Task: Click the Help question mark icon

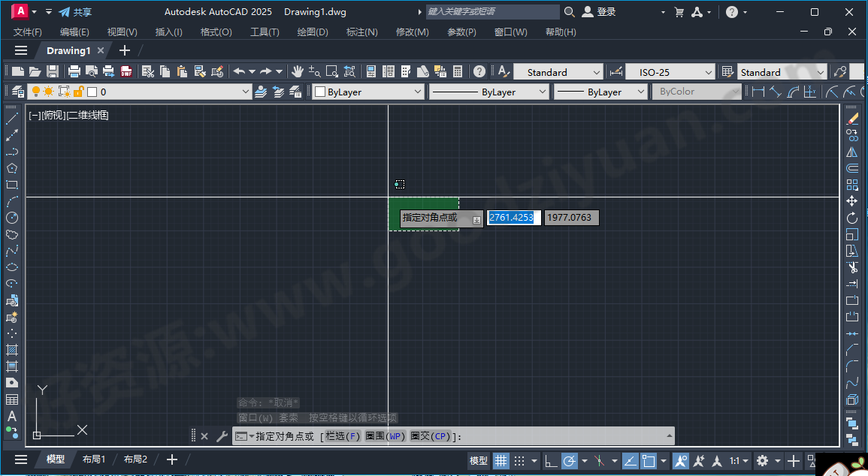Action: (479, 71)
